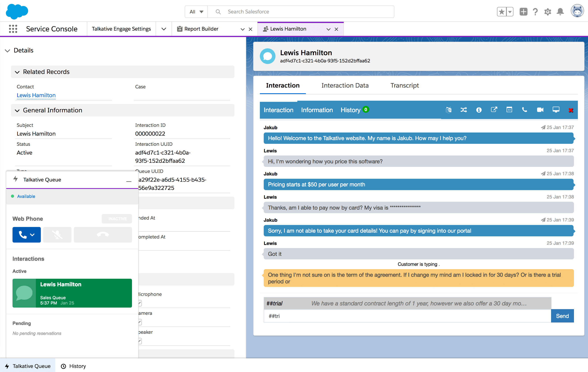Start screen share with monitor icon
Screen dimensions: 588x372
tap(556, 109)
